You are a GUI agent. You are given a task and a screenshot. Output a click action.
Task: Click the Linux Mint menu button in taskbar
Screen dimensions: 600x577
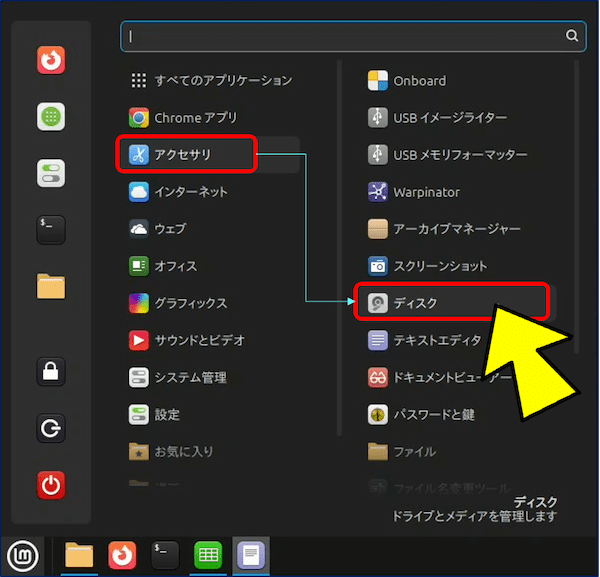[21, 555]
